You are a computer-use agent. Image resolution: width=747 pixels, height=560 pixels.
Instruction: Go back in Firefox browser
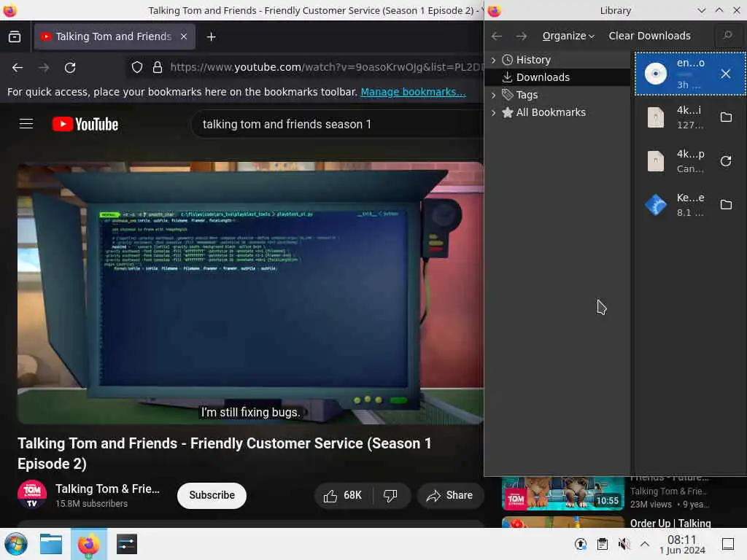[x=18, y=68]
